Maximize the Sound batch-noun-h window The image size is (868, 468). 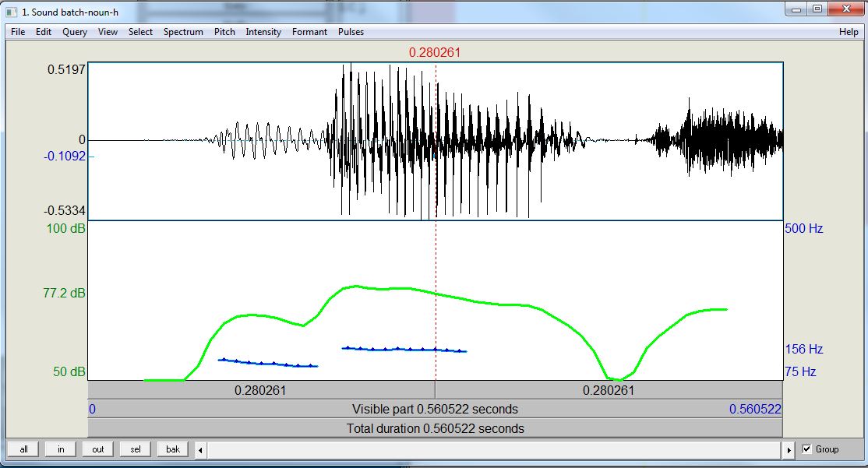[817, 9]
